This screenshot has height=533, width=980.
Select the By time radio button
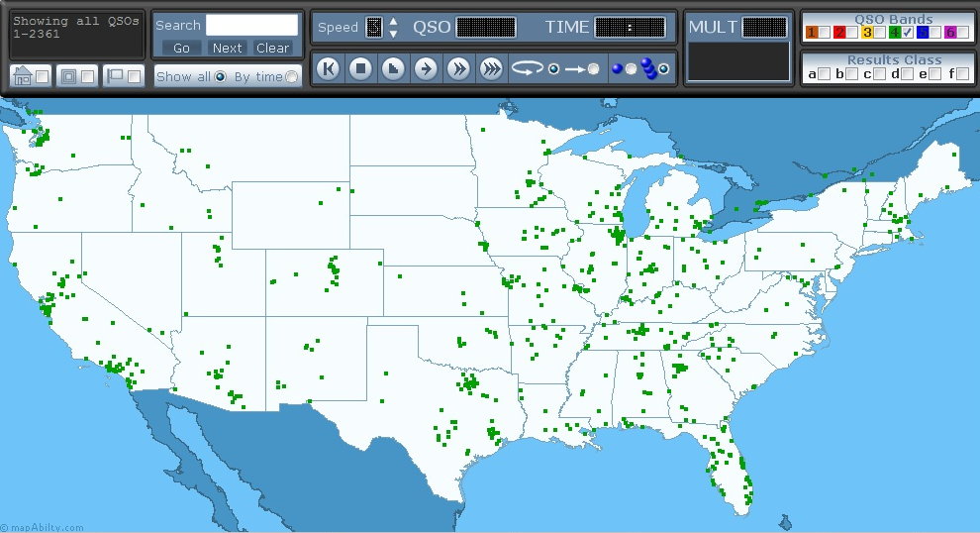291,77
